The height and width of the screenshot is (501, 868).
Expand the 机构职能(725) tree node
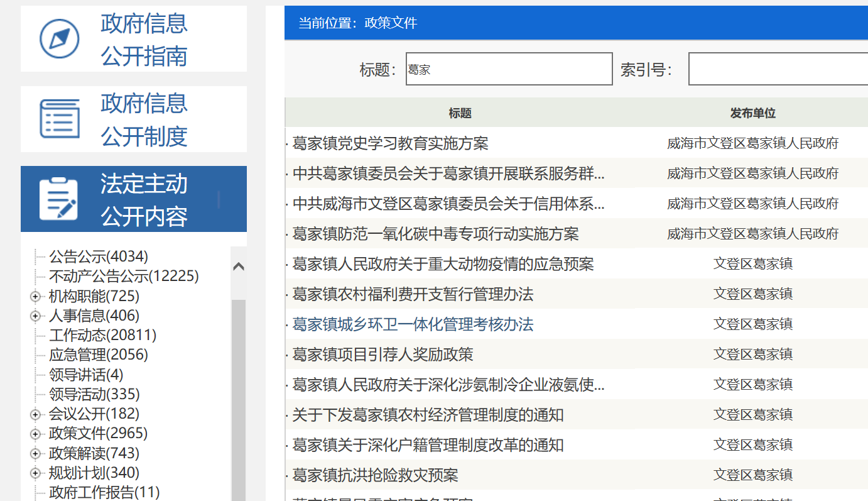(x=35, y=296)
